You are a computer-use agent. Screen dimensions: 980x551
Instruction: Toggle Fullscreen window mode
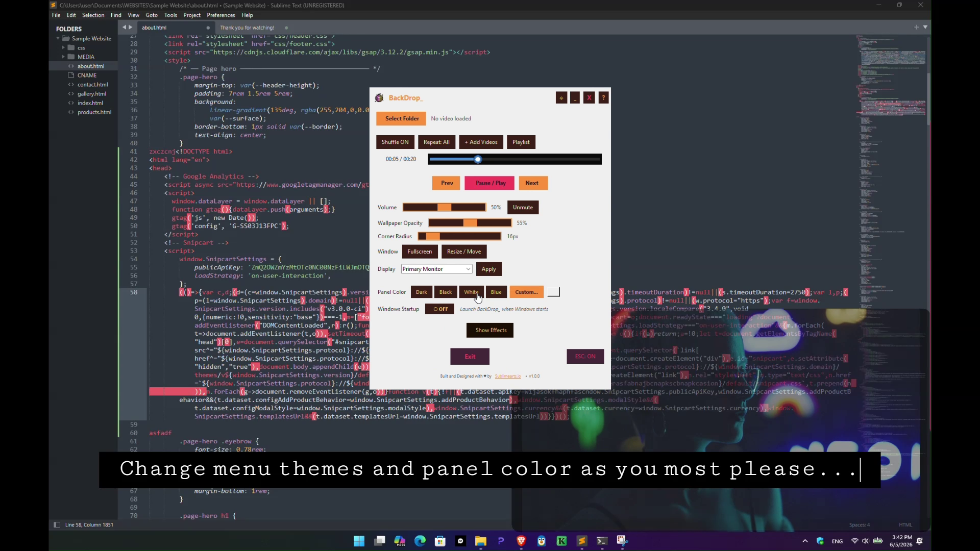pos(420,252)
